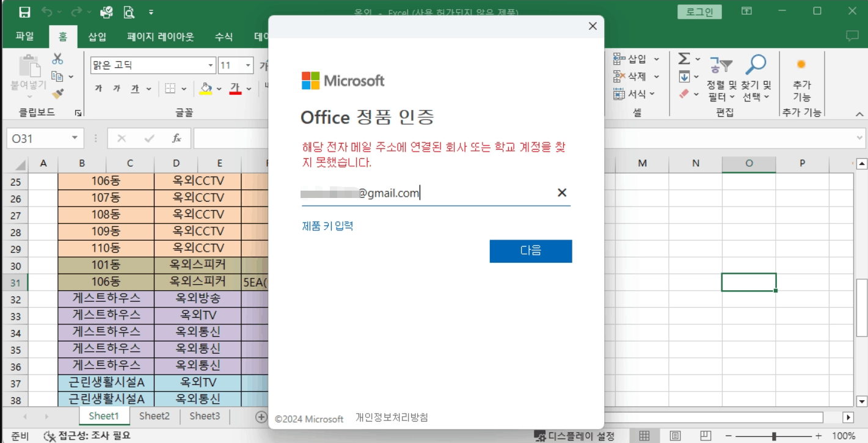Switch to the 수식 ribbon tab
The height and width of the screenshot is (443, 868).
pyautogui.click(x=224, y=37)
